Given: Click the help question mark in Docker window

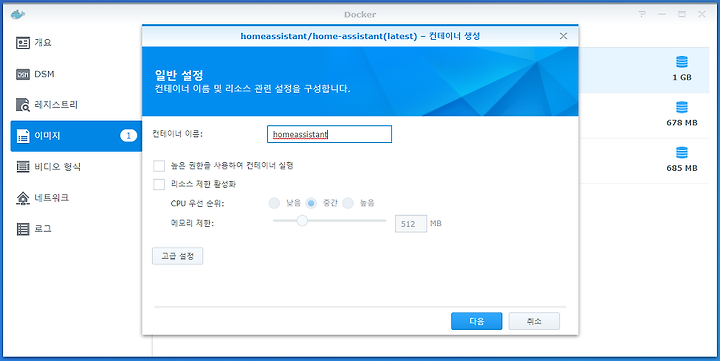Looking at the screenshot, I should (641, 14).
